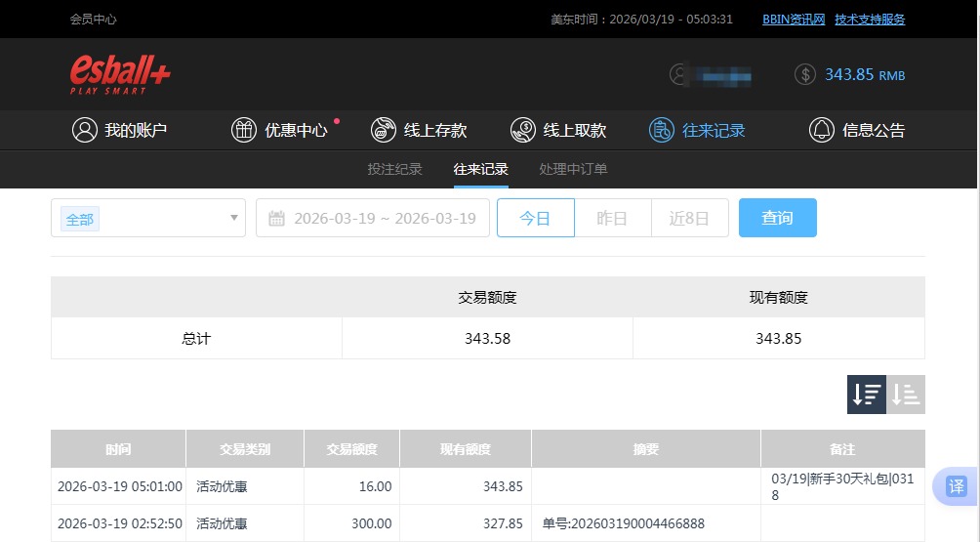Click the 往来记录 records icon
980x542 pixels.
point(661,130)
